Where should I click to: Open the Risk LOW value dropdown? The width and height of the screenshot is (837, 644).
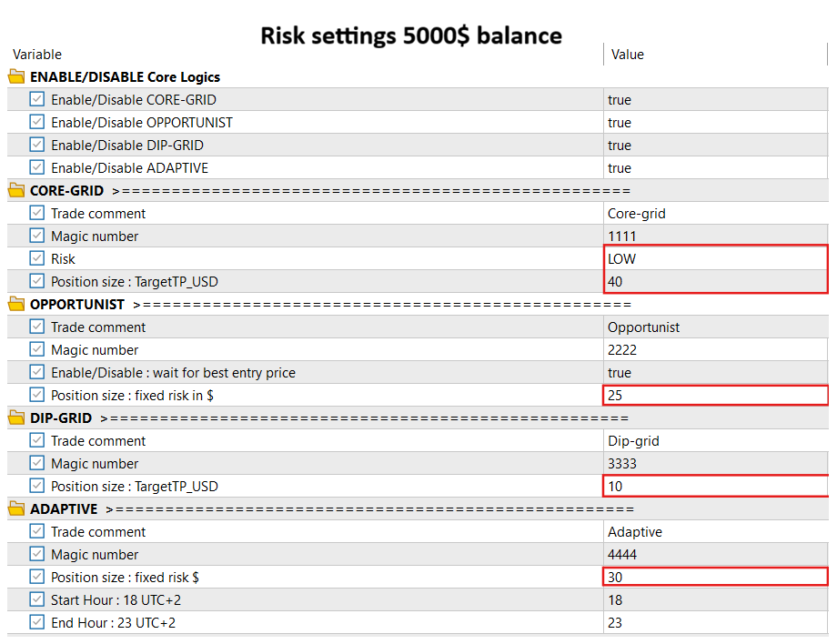(714, 259)
